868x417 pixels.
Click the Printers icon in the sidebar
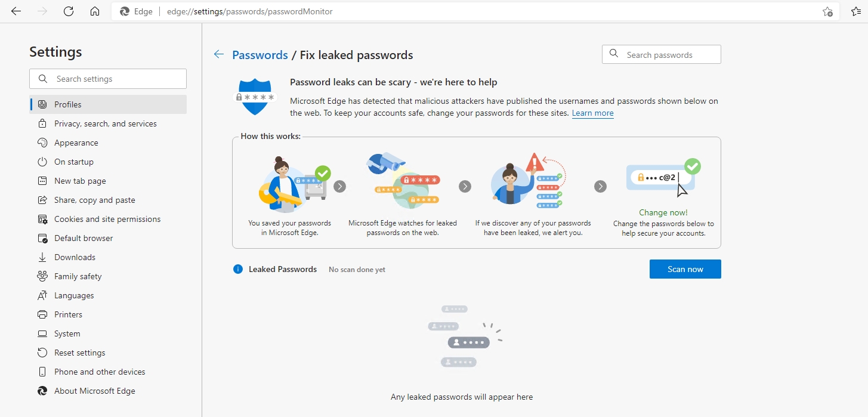click(x=42, y=314)
